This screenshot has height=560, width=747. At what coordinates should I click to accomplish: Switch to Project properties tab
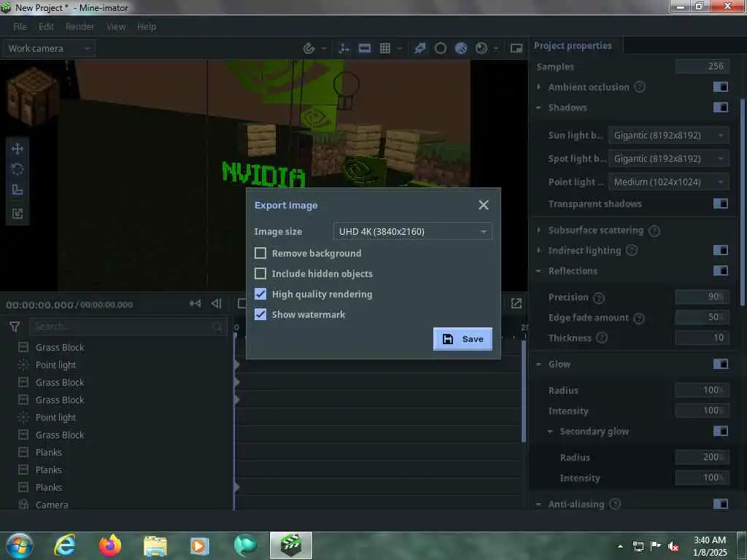point(573,46)
